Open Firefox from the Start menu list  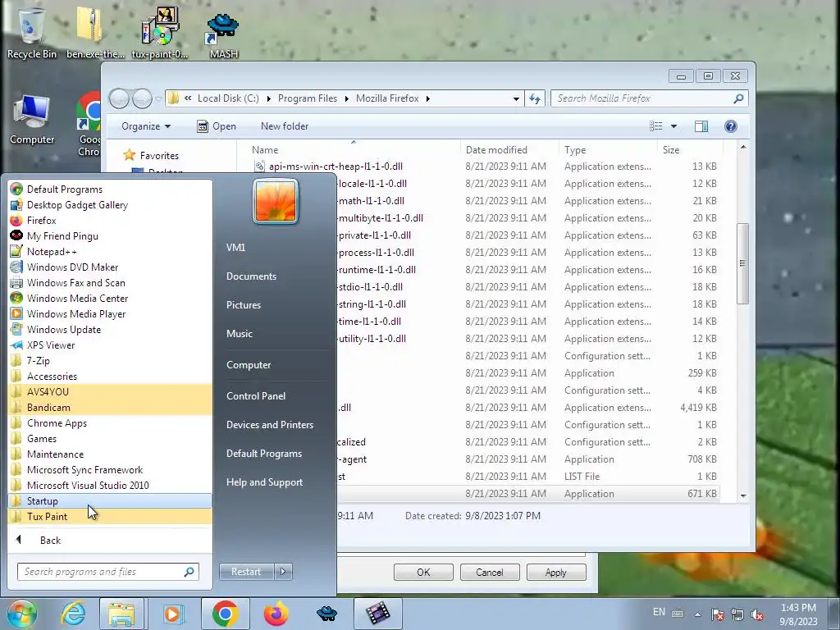click(x=110, y=220)
